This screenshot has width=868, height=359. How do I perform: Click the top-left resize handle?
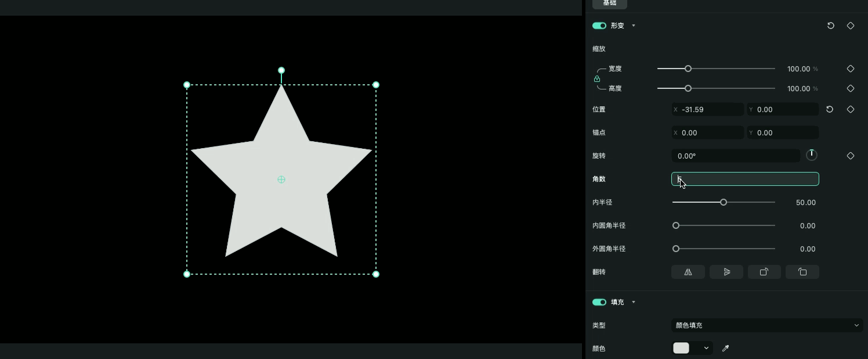click(187, 85)
